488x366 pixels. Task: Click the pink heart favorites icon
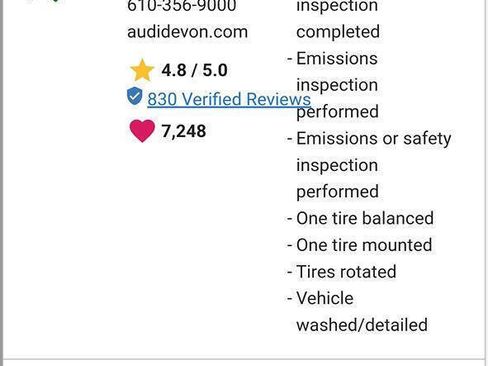(x=142, y=131)
